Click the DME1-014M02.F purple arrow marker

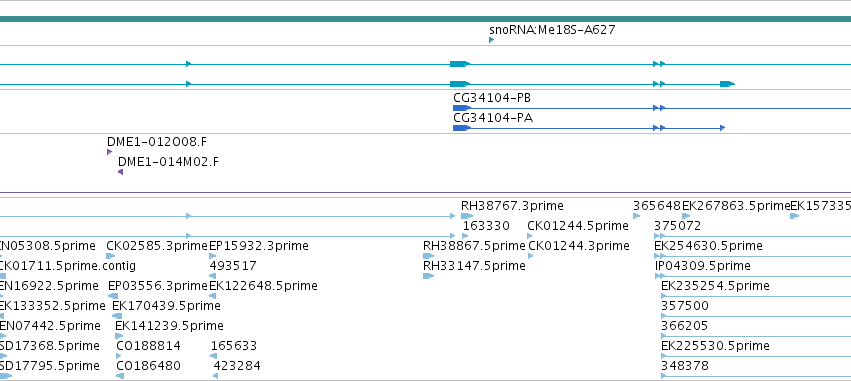pyautogui.click(x=120, y=172)
